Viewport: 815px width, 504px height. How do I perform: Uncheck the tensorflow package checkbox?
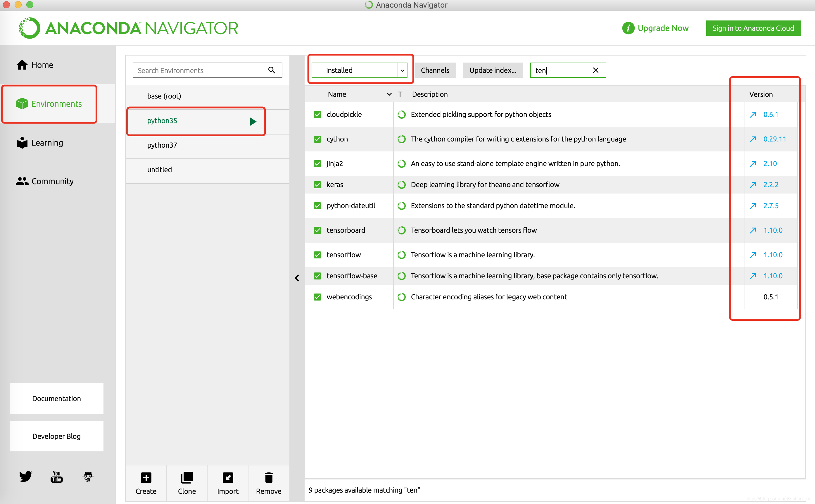317,255
